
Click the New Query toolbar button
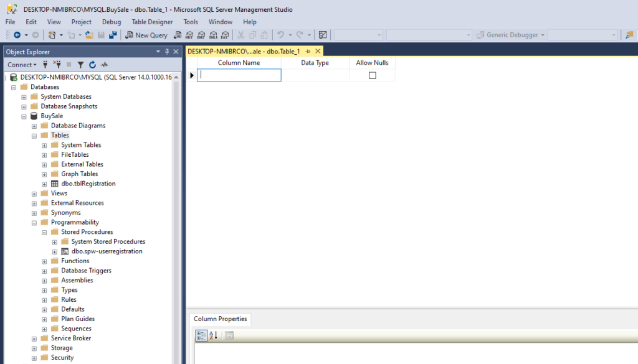coord(146,35)
